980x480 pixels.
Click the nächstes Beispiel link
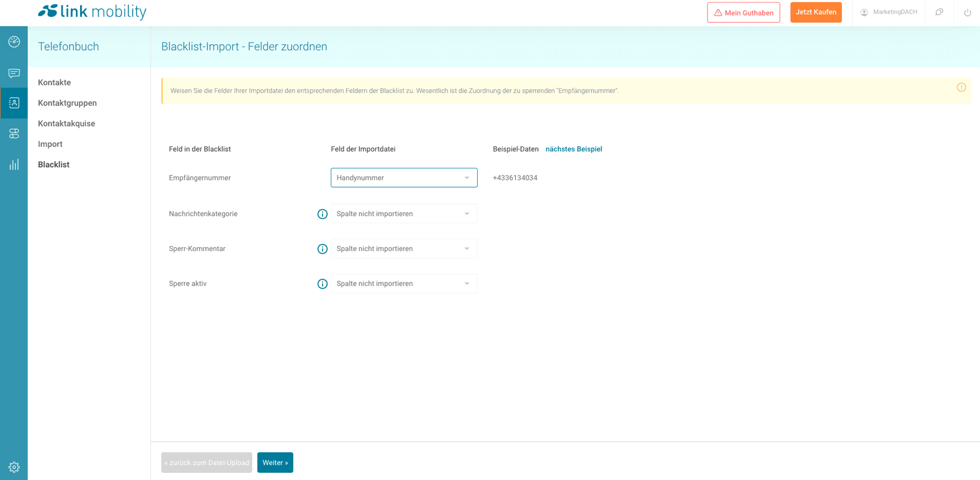coord(574,149)
